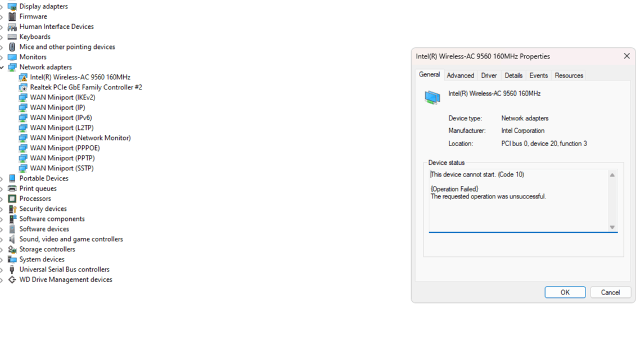View the Events tab

pos(538,75)
